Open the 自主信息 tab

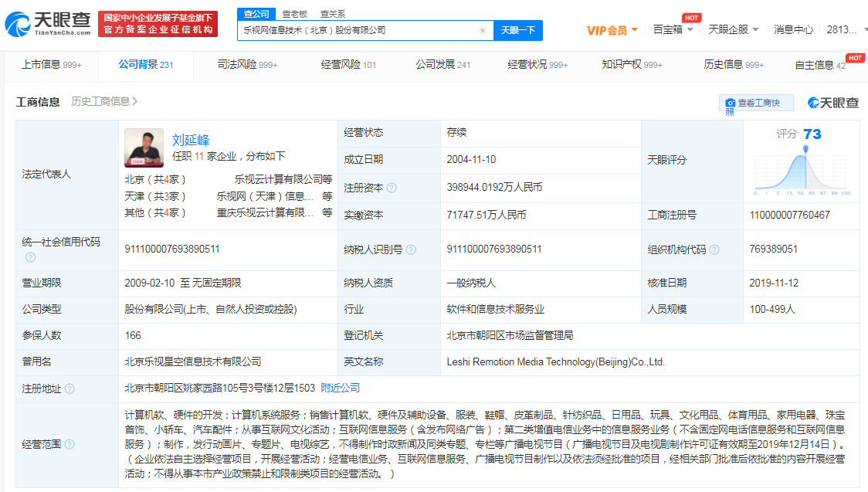click(x=820, y=66)
